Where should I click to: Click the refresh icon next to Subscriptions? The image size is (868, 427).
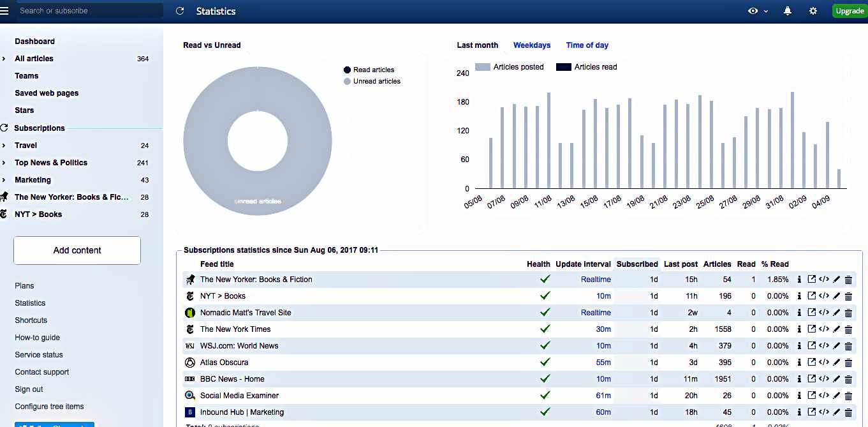[5, 128]
